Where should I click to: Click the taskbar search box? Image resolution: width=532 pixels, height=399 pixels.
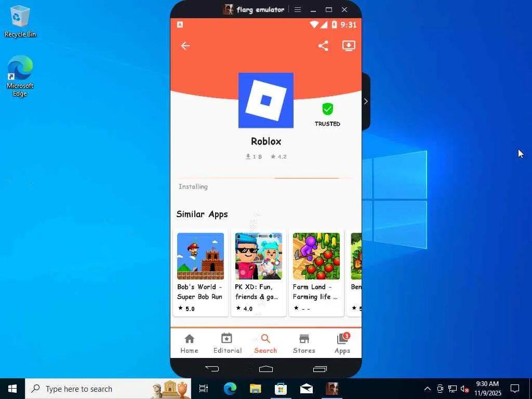[x=108, y=389]
